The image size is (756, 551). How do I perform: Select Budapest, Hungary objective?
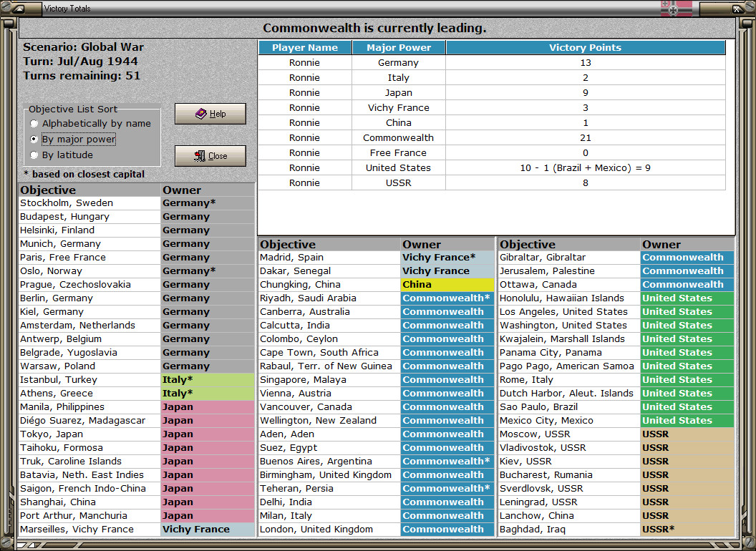click(x=89, y=216)
